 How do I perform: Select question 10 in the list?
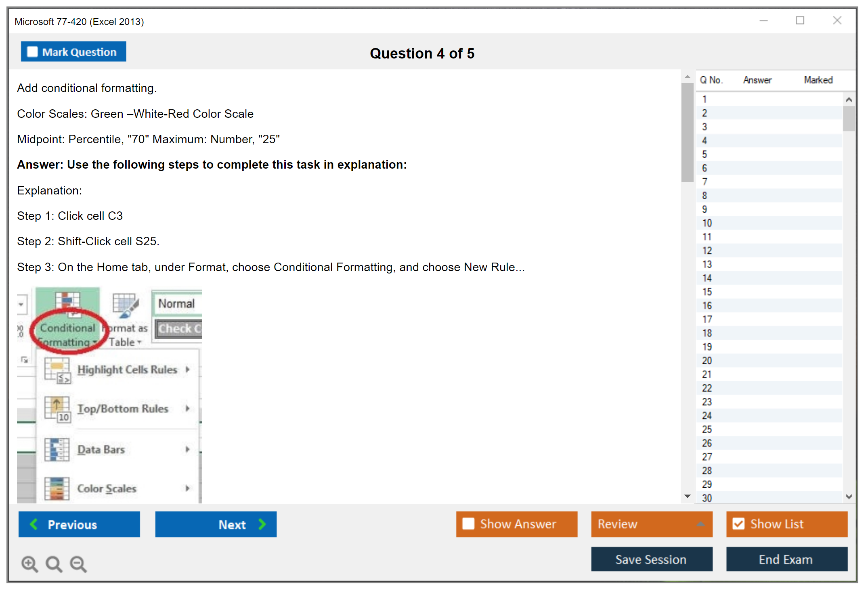[x=707, y=223]
